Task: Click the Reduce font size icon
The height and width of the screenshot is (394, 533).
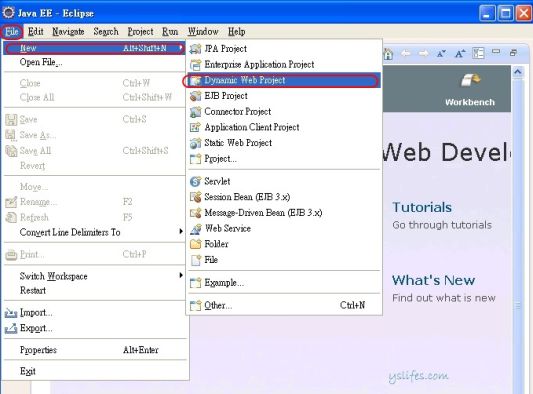Action: 441,53
